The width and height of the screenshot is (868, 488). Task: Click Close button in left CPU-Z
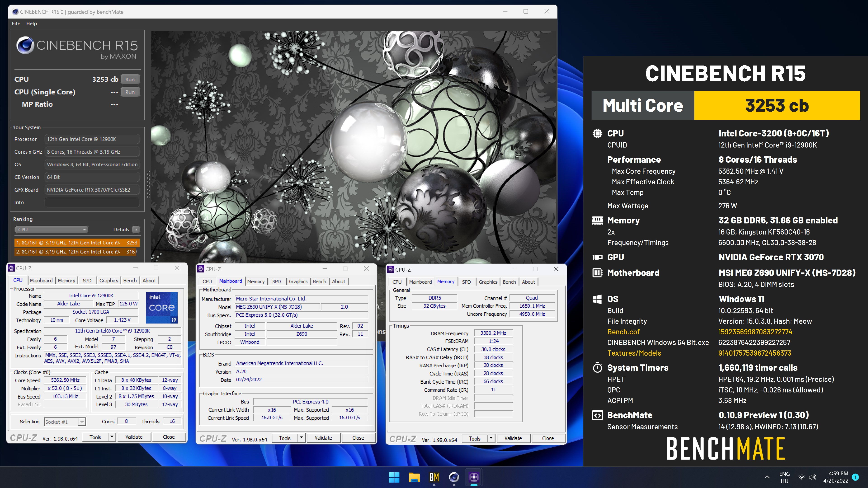coord(168,437)
